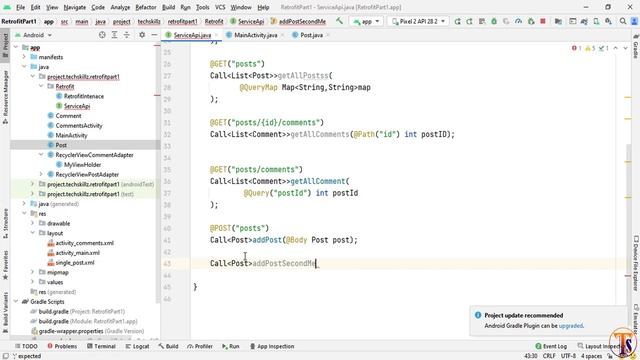Open the Event Log
The width and height of the screenshot is (640, 360).
point(551,347)
